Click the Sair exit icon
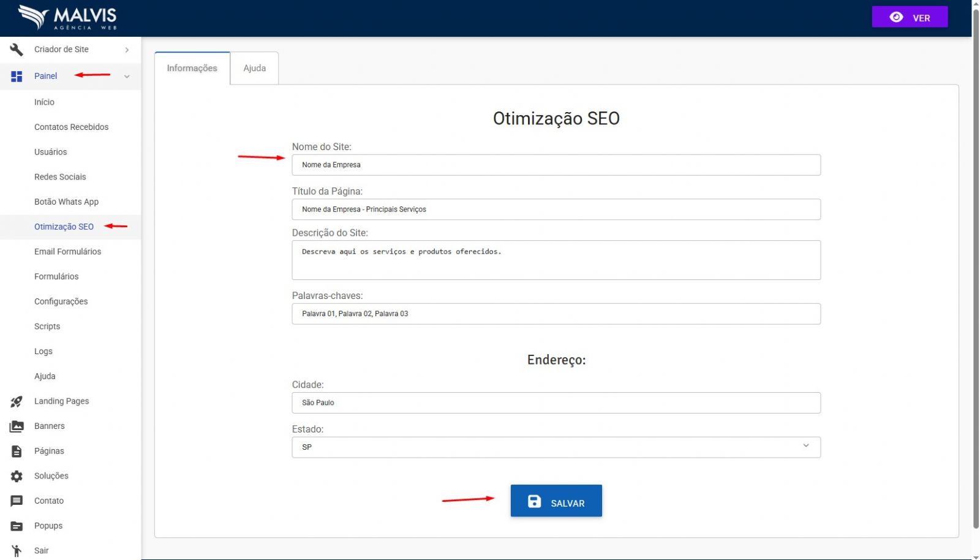The image size is (980, 560). click(x=17, y=551)
